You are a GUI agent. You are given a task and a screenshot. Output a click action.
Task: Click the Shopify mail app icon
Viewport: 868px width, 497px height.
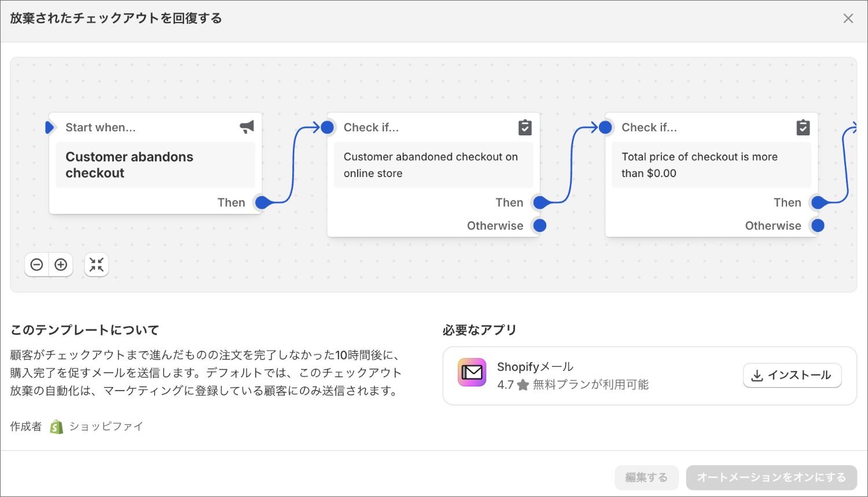coord(472,373)
